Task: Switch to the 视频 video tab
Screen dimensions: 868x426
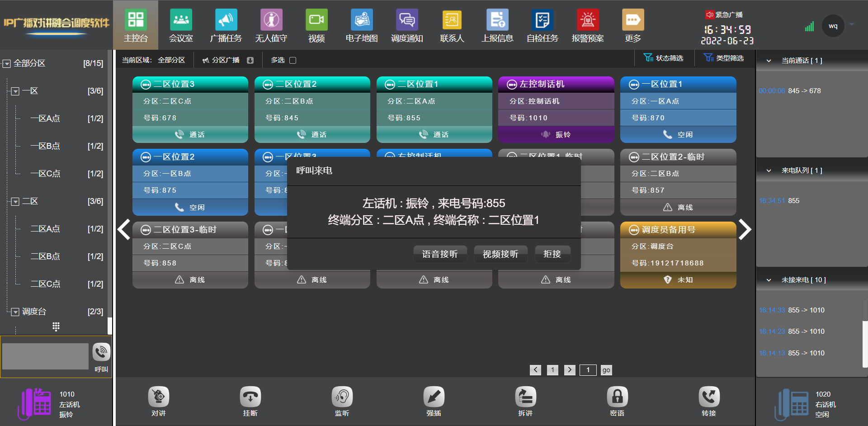Action: click(x=316, y=25)
